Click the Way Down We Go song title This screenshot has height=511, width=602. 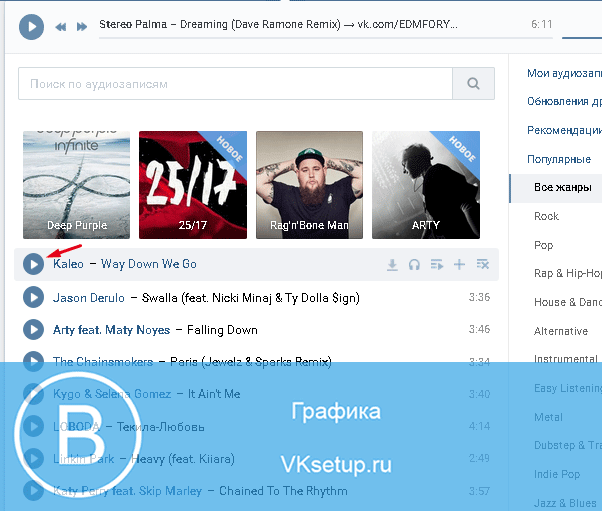click(x=149, y=264)
